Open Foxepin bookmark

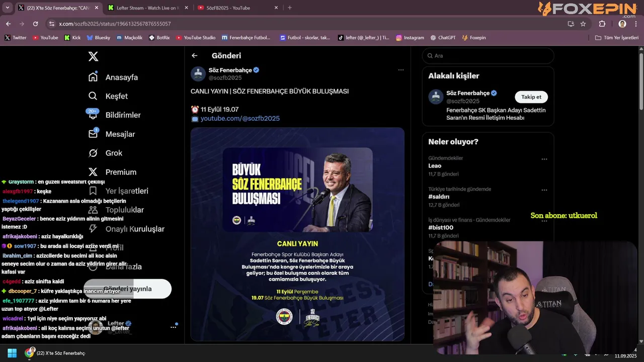click(474, 38)
